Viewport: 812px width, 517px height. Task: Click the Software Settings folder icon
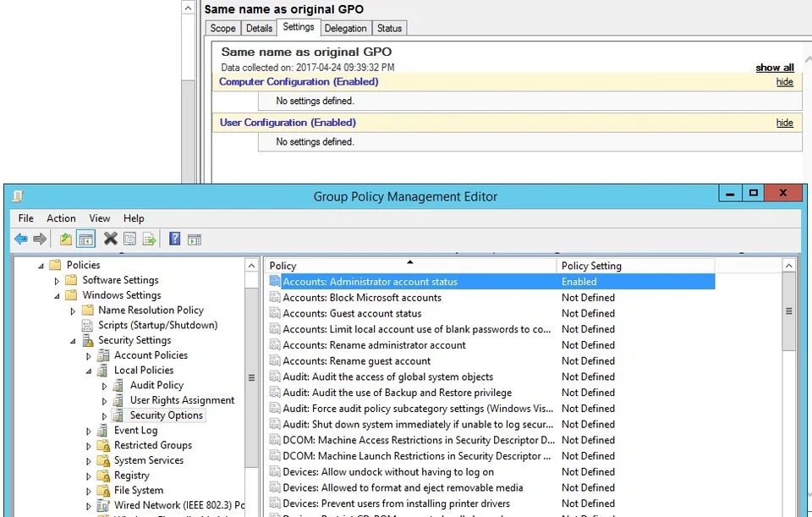coord(71,280)
